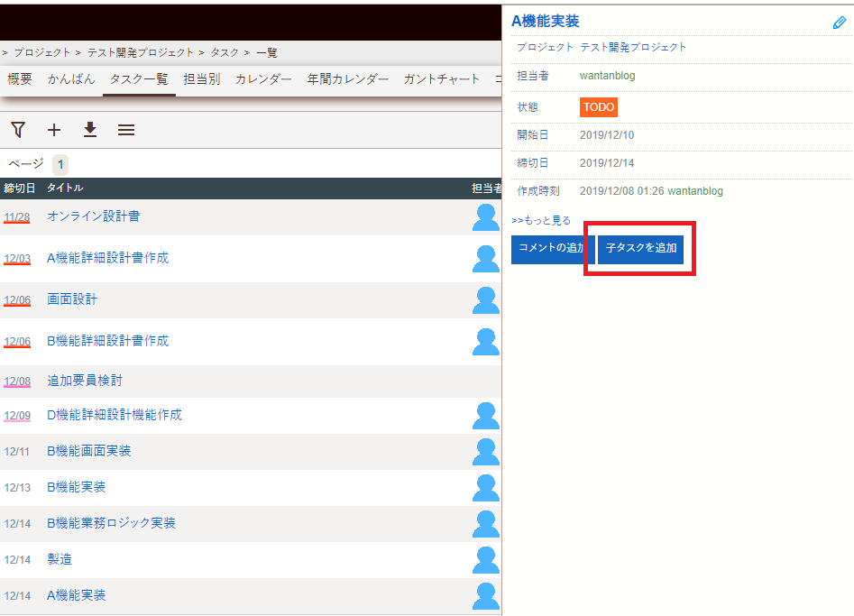The image size is (854, 616).
Task: Open the 担当別 tab
Action: (x=201, y=79)
